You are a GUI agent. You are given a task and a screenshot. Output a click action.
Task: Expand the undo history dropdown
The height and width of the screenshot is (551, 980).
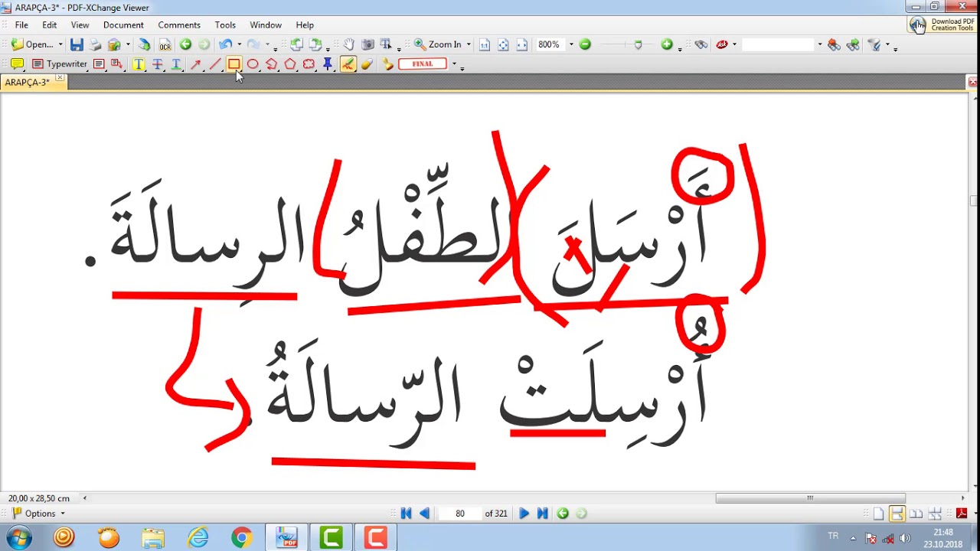coord(239,44)
